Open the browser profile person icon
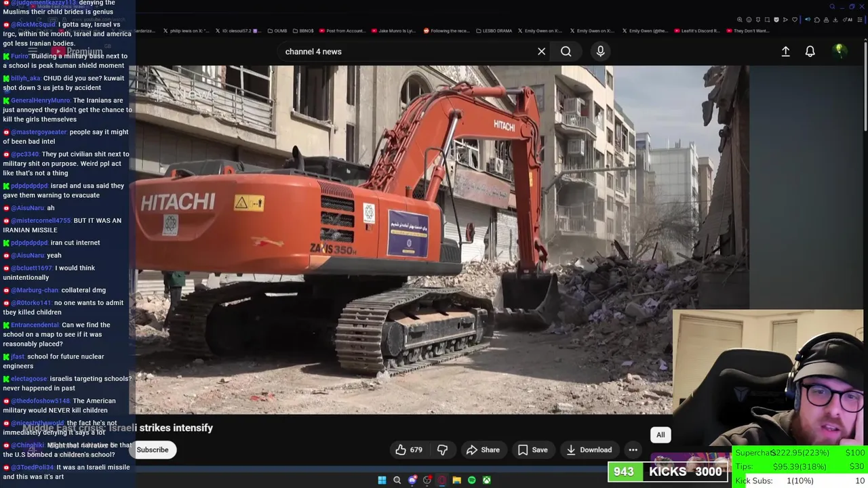The width and height of the screenshot is (868, 488). click(x=826, y=20)
